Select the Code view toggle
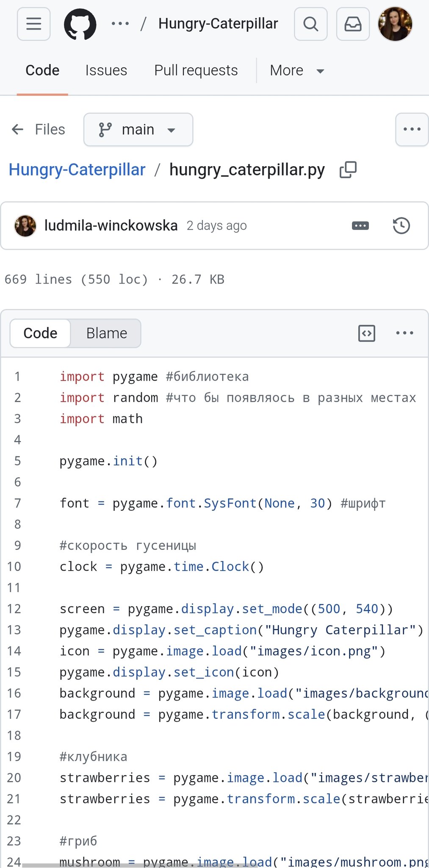Viewport: 429px width, 868px height. (40, 333)
